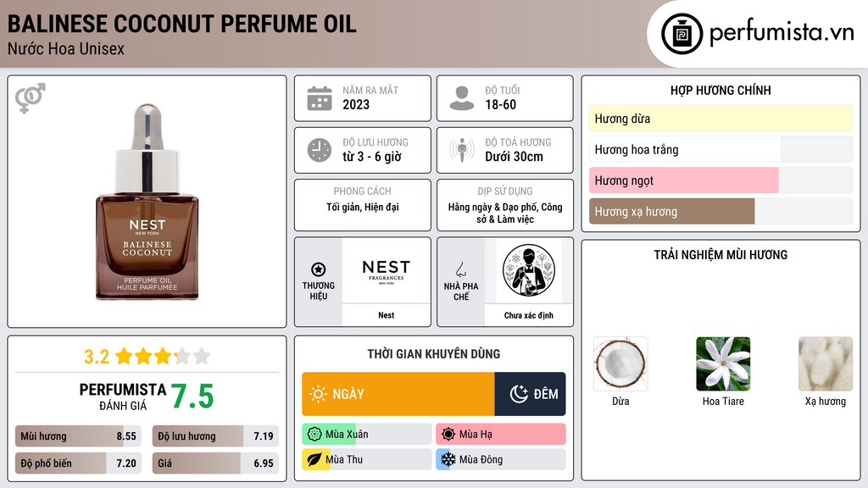Click the Mùa Thu season label
868x488 pixels.
pyautogui.click(x=344, y=459)
